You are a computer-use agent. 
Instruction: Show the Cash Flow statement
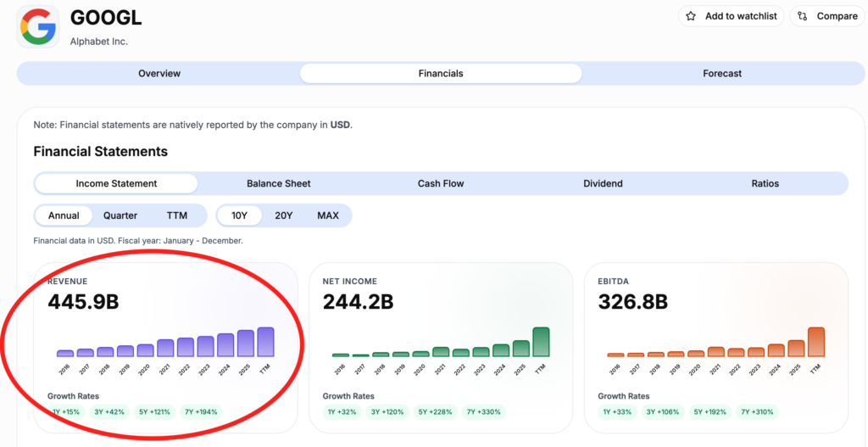[441, 183]
